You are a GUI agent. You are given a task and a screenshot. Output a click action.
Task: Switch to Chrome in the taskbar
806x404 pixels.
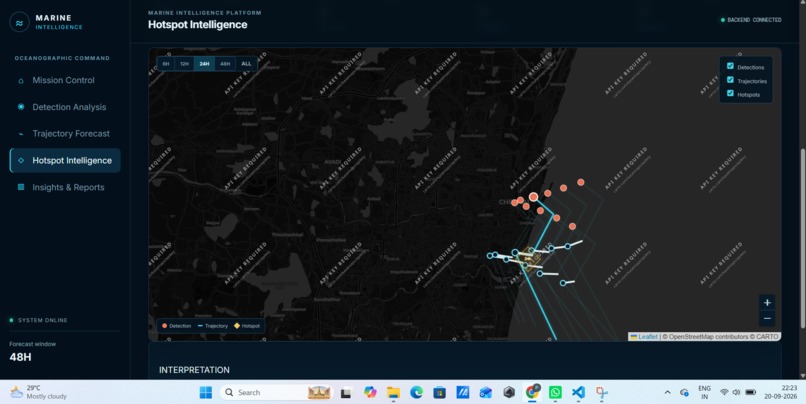click(x=532, y=393)
